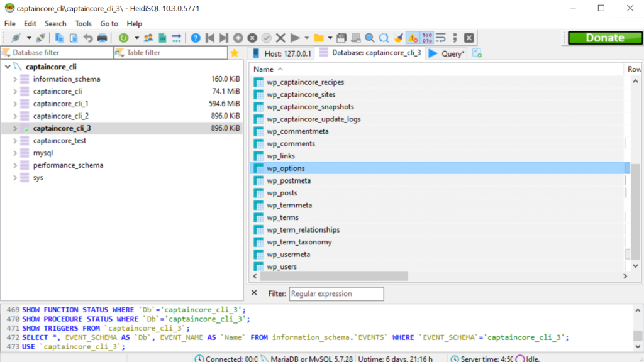The width and height of the screenshot is (644, 362).
Task: Expand the captaincore_test database node
Action: [15, 141]
